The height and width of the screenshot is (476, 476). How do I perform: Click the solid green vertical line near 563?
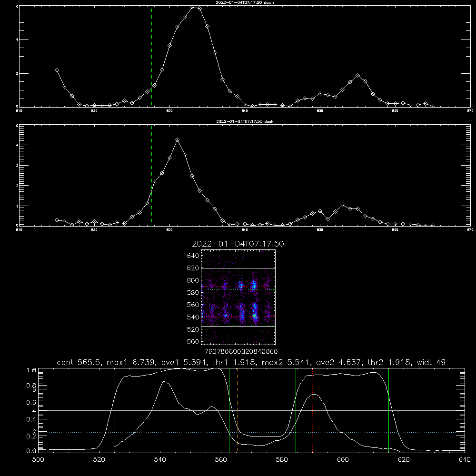point(229,410)
